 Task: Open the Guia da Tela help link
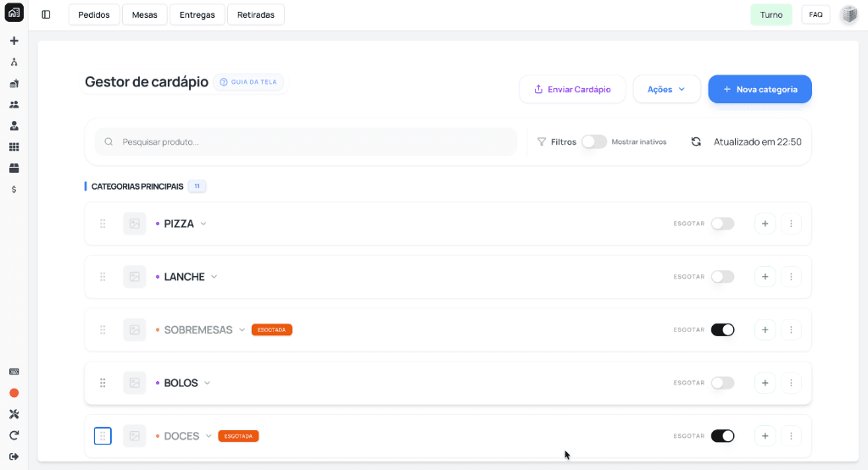pos(248,82)
